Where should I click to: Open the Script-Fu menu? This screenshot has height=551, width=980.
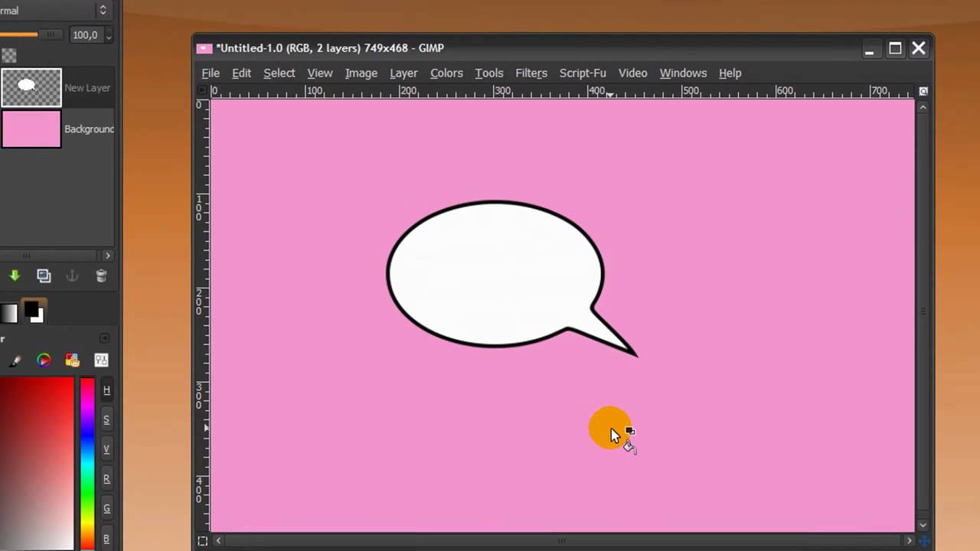tap(583, 73)
